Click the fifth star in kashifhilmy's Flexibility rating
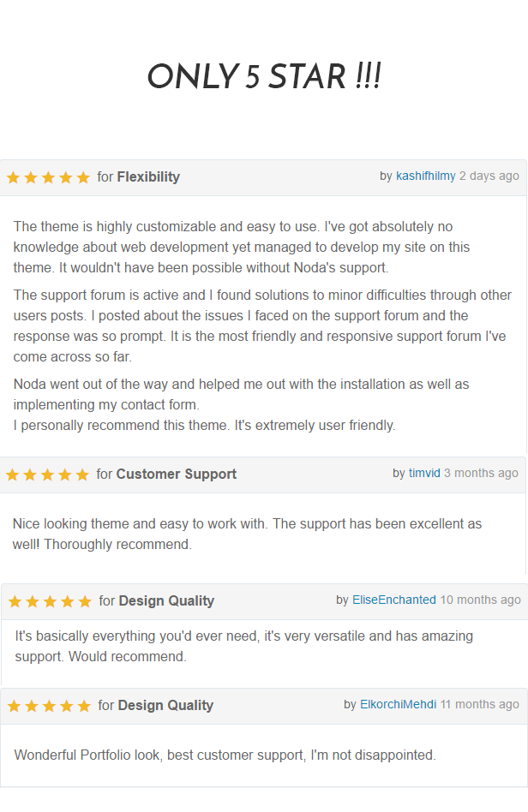The image size is (528, 812). tap(83, 177)
